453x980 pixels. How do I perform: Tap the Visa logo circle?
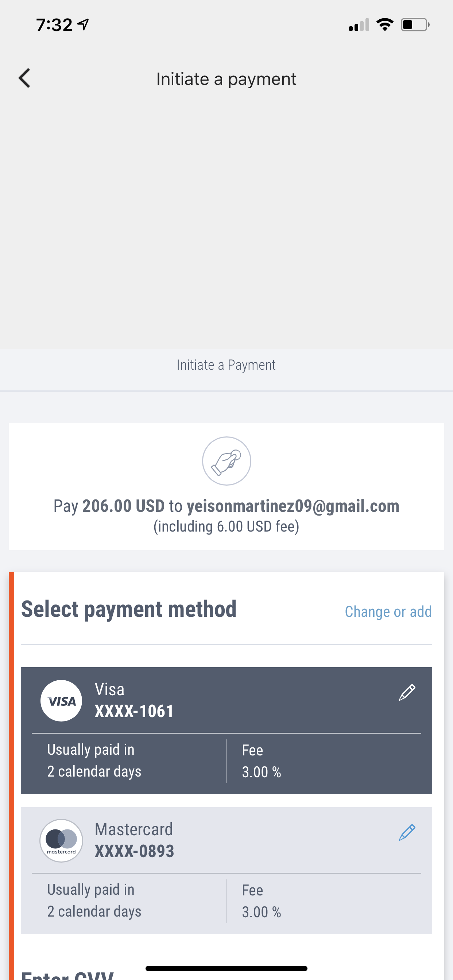tap(61, 701)
